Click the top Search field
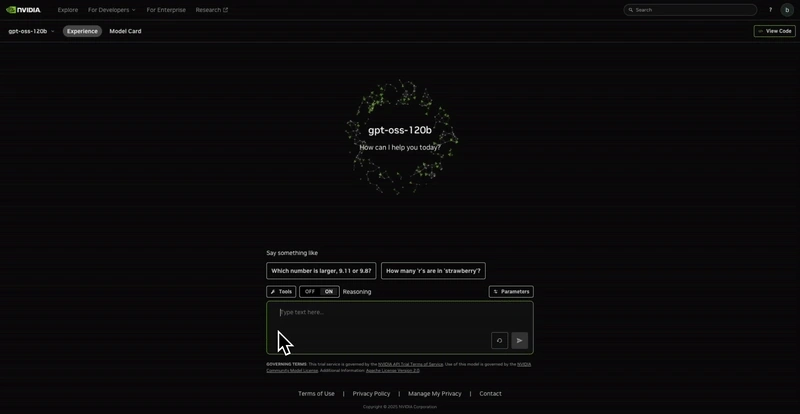The height and width of the screenshot is (414, 800). tap(690, 10)
